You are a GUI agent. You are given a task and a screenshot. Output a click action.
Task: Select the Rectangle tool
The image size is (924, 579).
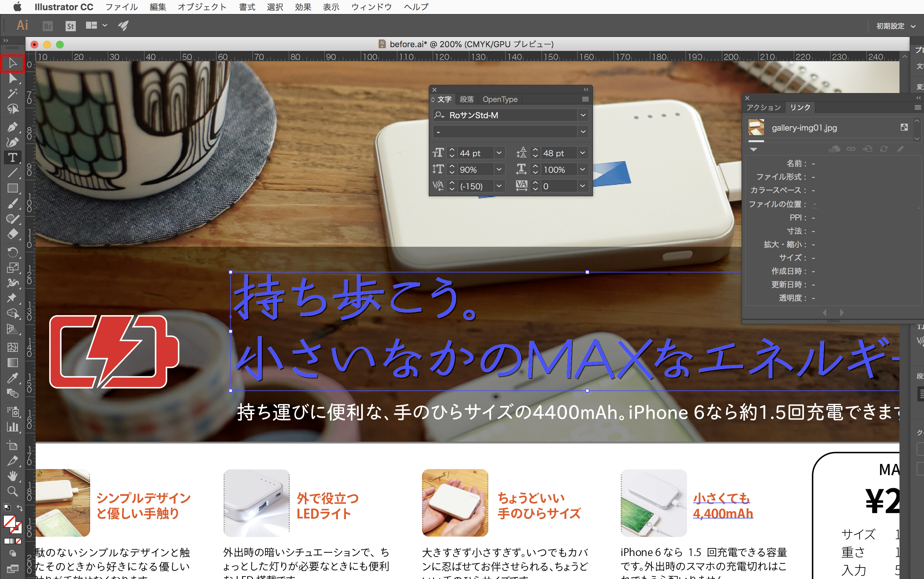12,188
